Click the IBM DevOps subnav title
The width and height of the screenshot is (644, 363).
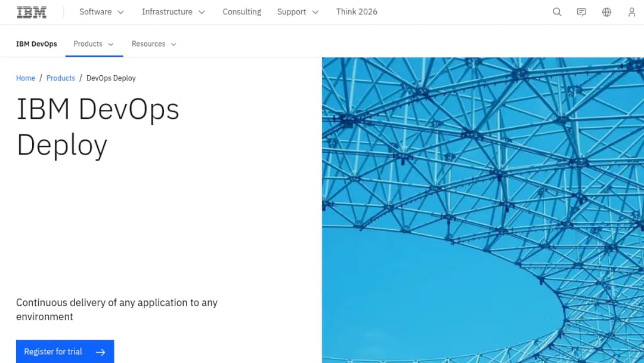pyautogui.click(x=36, y=44)
